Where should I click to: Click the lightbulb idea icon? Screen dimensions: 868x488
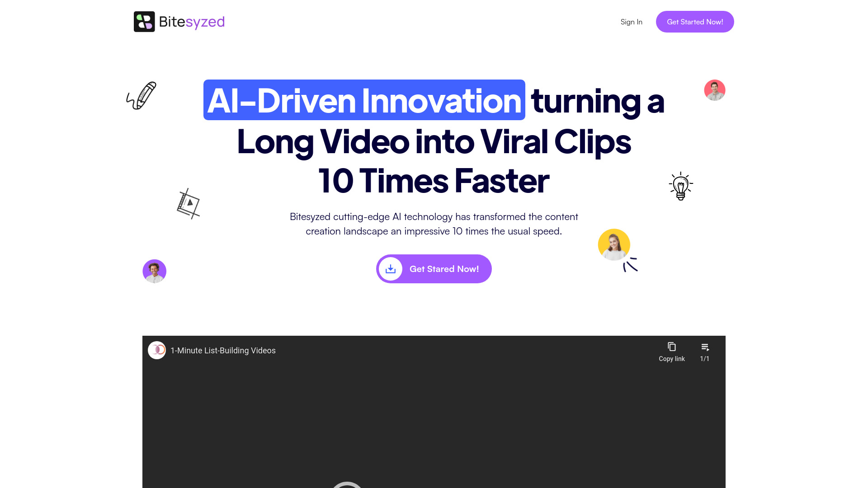681,185
